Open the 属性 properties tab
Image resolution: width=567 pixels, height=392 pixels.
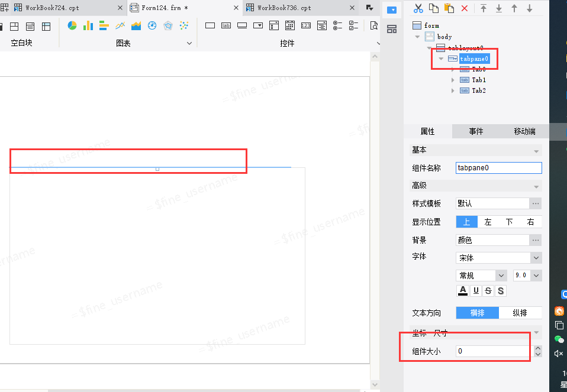pyautogui.click(x=427, y=131)
